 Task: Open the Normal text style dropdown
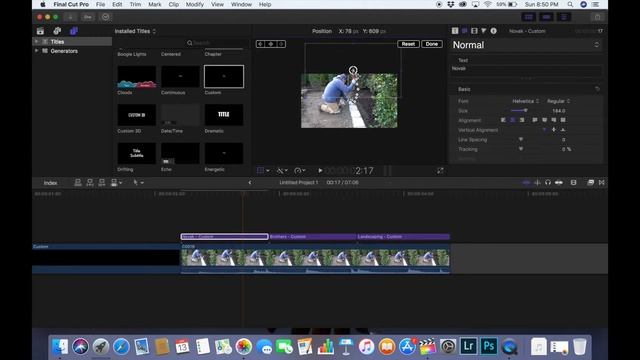point(526,45)
